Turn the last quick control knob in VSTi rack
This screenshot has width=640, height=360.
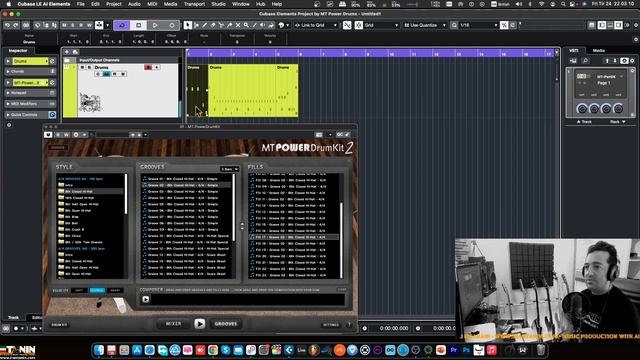pyautogui.click(x=618, y=109)
